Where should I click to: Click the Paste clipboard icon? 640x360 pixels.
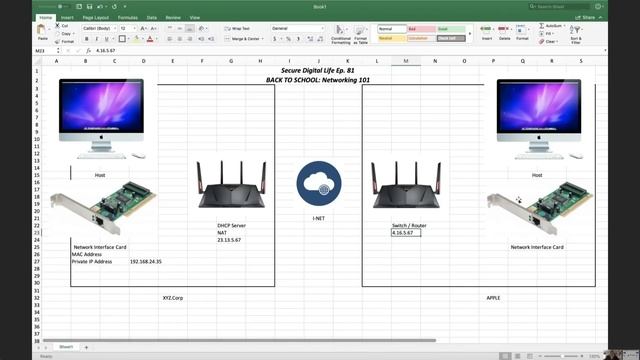tap(41, 29)
